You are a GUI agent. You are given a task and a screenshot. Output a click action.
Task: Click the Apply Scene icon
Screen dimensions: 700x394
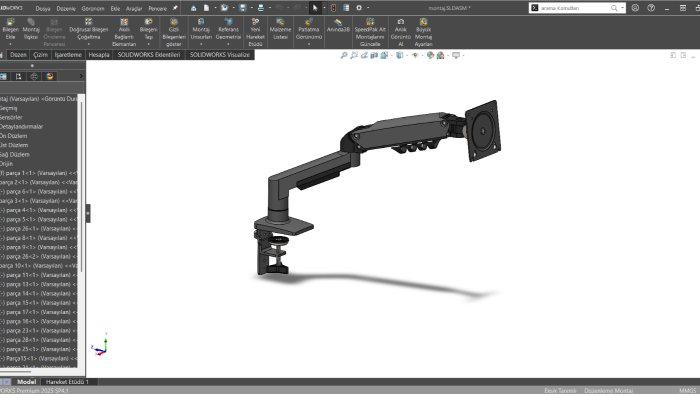pos(440,55)
